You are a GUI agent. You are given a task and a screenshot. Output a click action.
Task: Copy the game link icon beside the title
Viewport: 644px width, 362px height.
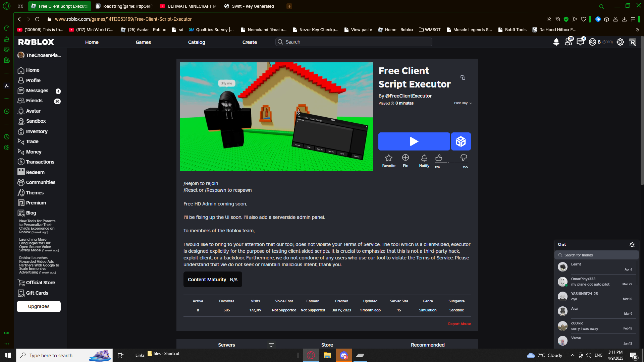click(463, 77)
